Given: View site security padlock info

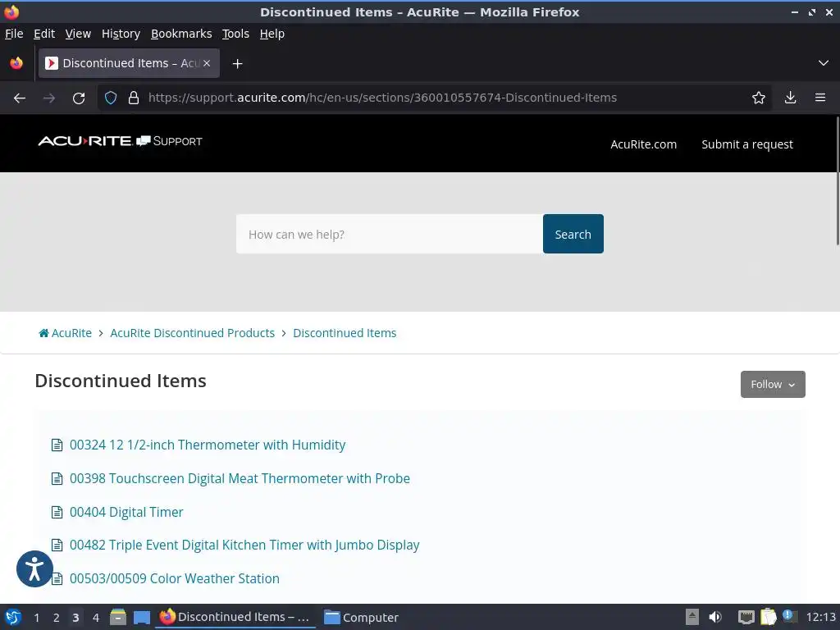Looking at the screenshot, I should coord(134,98).
